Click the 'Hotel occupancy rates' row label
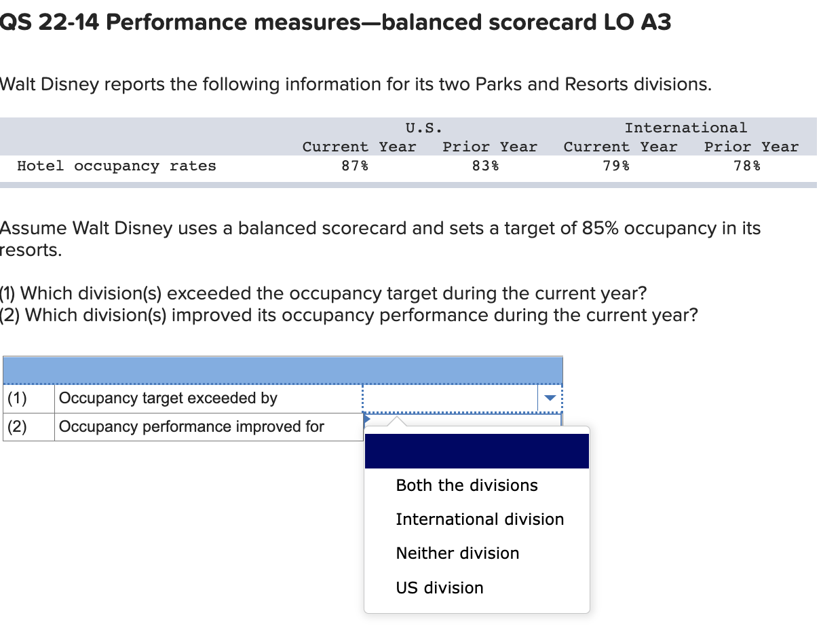840x626 pixels. click(x=117, y=166)
